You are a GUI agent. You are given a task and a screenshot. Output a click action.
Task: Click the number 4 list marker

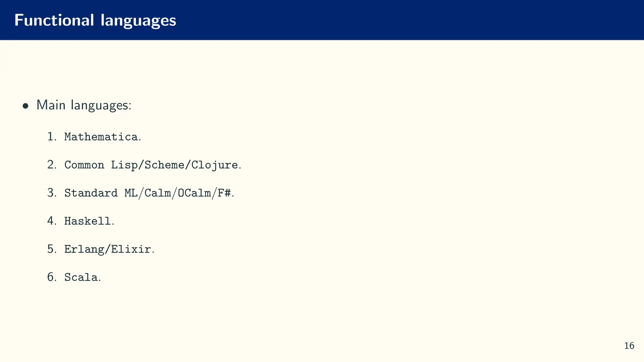click(x=52, y=221)
